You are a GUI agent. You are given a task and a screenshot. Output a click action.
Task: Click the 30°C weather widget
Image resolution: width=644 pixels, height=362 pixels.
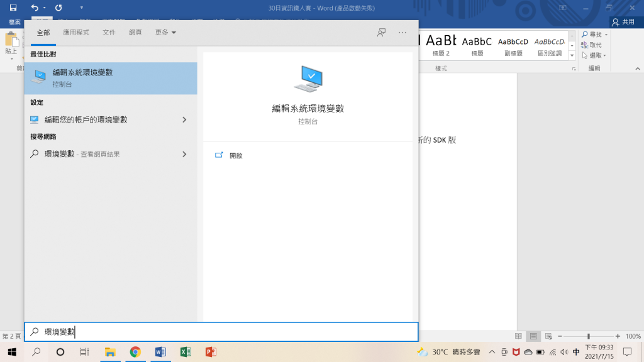pyautogui.click(x=448, y=352)
